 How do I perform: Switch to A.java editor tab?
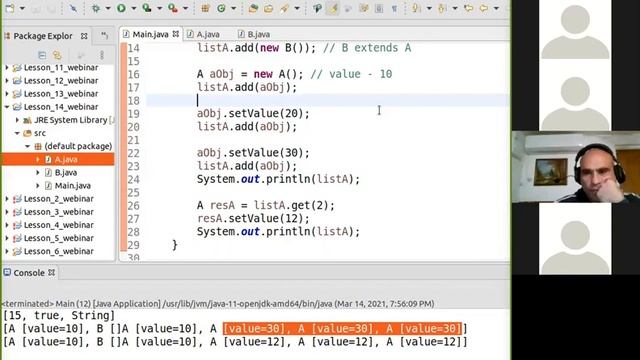[203, 34]
